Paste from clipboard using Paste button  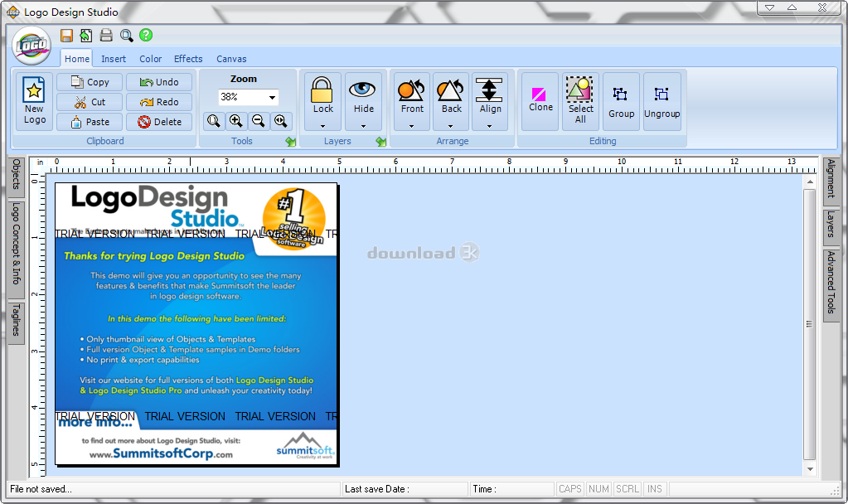[90, 122]
